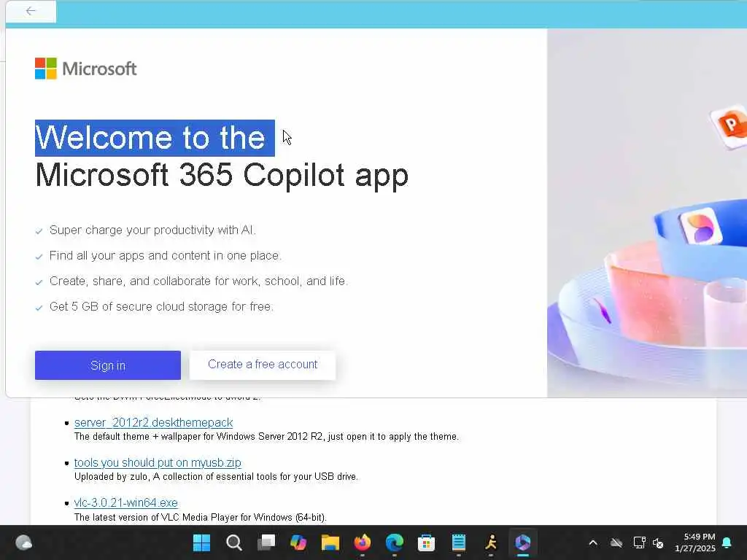
Task: Open the Windows Start menu
Action: 201,542
